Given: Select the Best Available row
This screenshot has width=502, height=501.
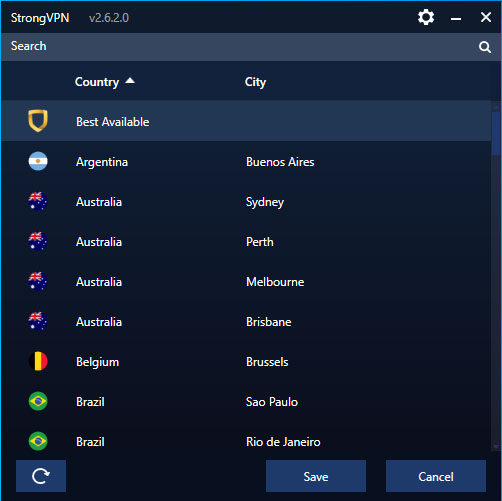Looking at the screenshot, I should point(246,121).
